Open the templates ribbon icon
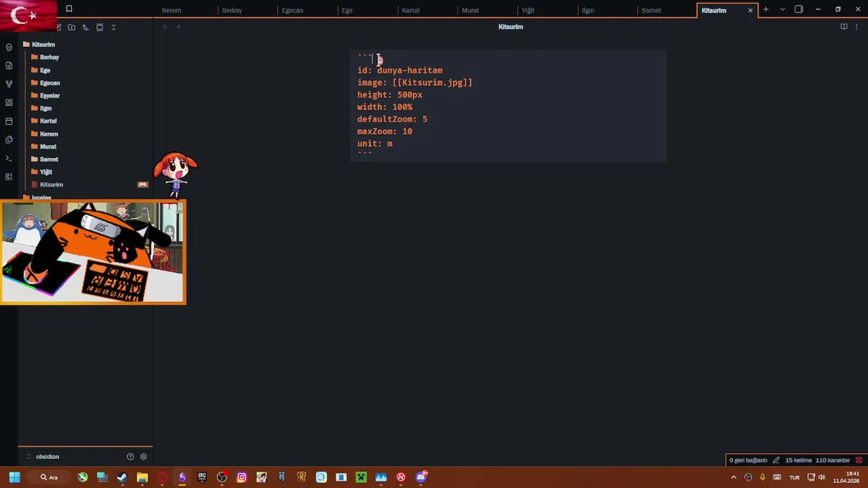Image resolution: width=868 pixels, height=488 pixels. click(9, 140)
